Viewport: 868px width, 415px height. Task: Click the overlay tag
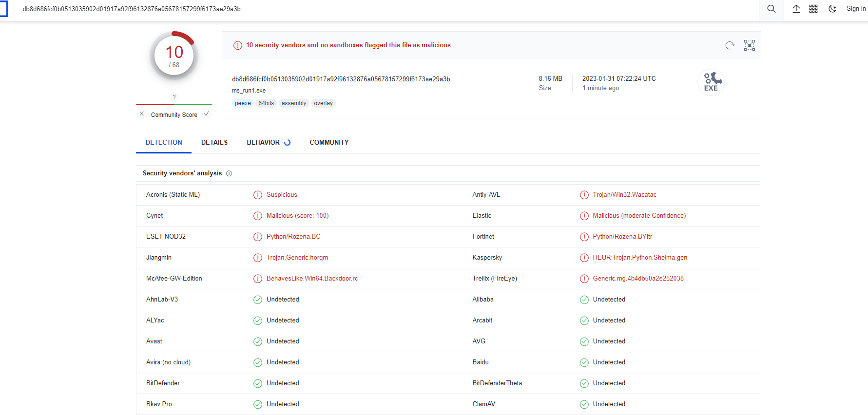pyautogui.click(x=323, y=103)
